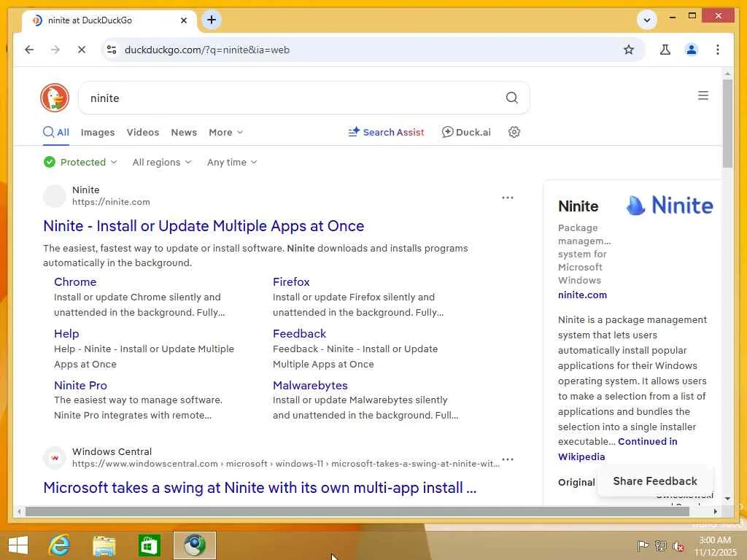Click the Chromium taskbar icon

tap(194, 545)
